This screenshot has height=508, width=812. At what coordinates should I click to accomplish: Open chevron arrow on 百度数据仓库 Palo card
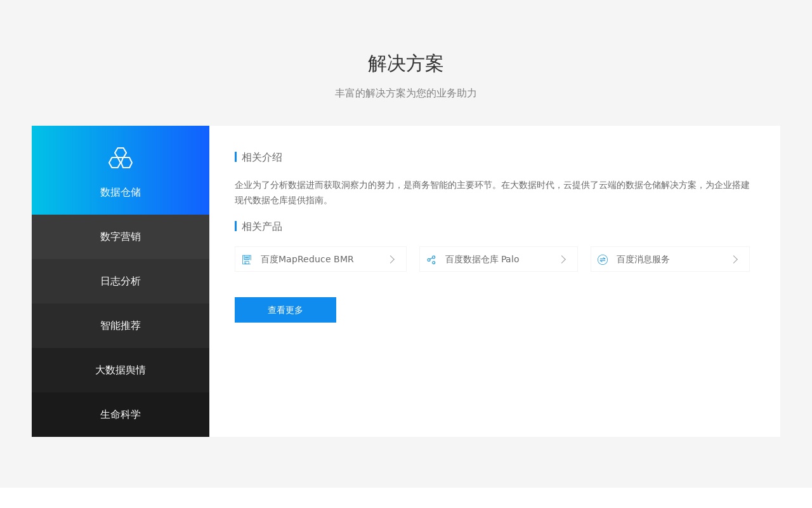pos(563,260)
